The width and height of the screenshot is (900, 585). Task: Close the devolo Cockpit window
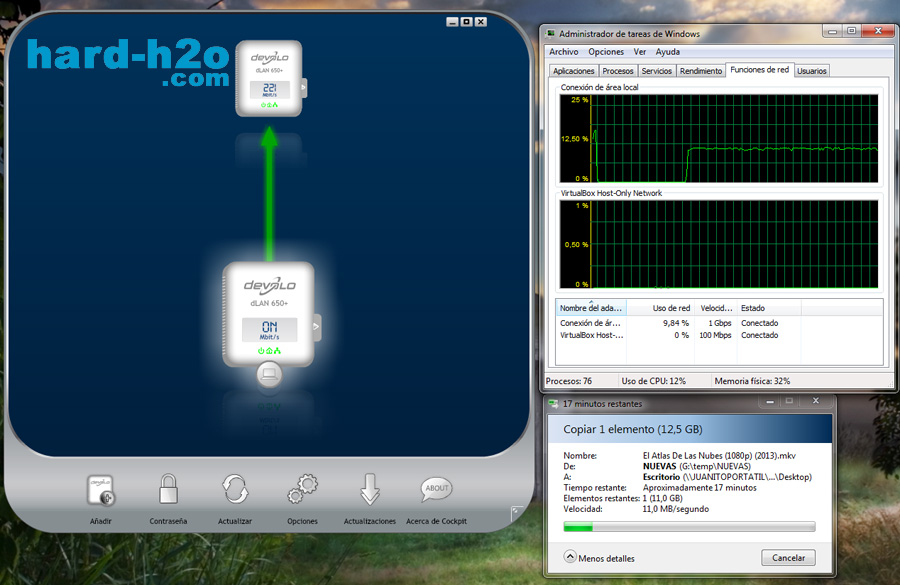click(x=481, y=22)
